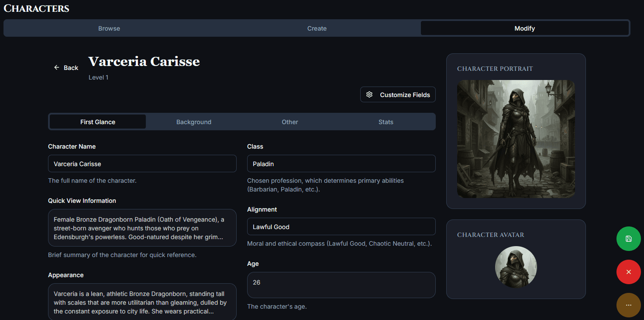This screenshot has width=644, height=320.
Task: Click the Alignment field showing Lawful Good
Action: (x=341, y=227)
